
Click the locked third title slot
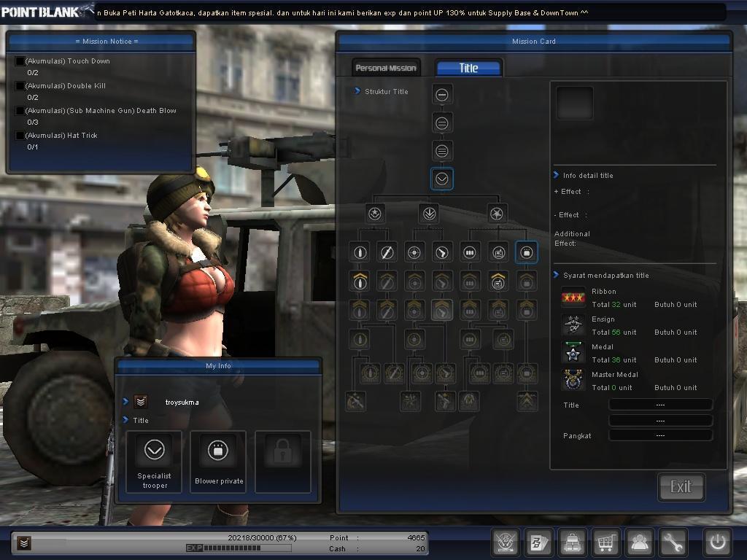point(283,462)
